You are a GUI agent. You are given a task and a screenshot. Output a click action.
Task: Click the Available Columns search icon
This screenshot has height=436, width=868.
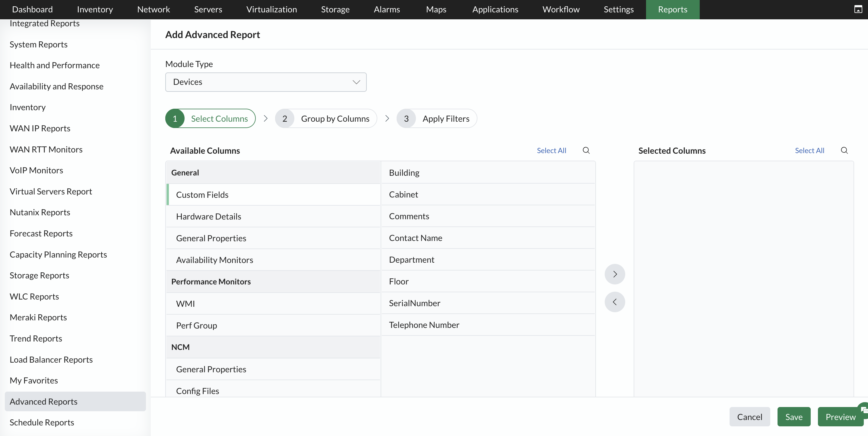[586, 150]
